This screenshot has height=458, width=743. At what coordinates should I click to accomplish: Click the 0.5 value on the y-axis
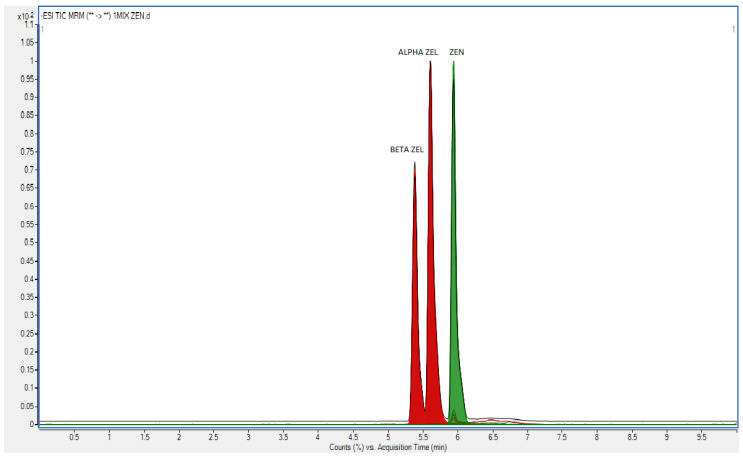pyautogui.click(x=29, y=242)
